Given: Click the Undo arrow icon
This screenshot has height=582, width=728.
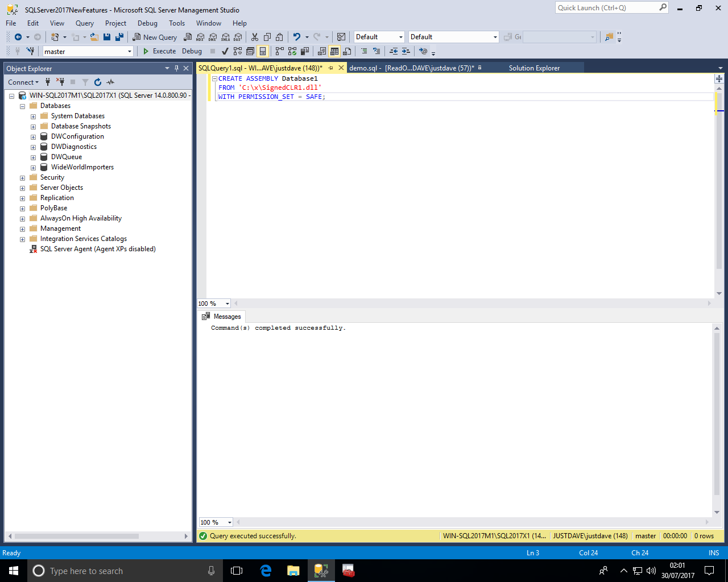Looking at the screenshot, I should (296, 37).
